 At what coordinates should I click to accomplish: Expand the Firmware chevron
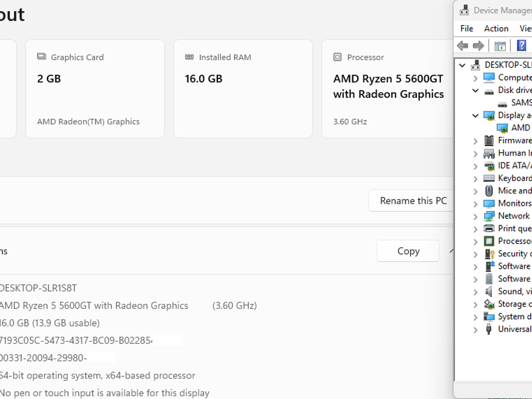[x=475, y=141]
